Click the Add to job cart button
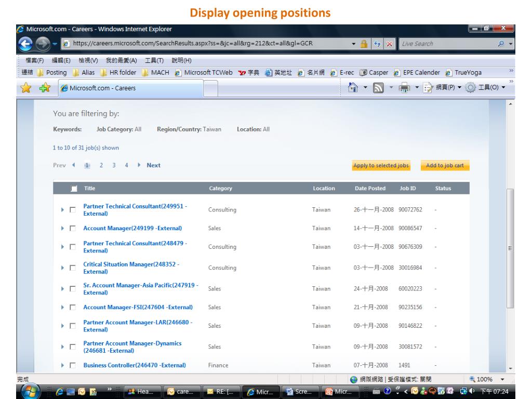 tap(445, 166)
